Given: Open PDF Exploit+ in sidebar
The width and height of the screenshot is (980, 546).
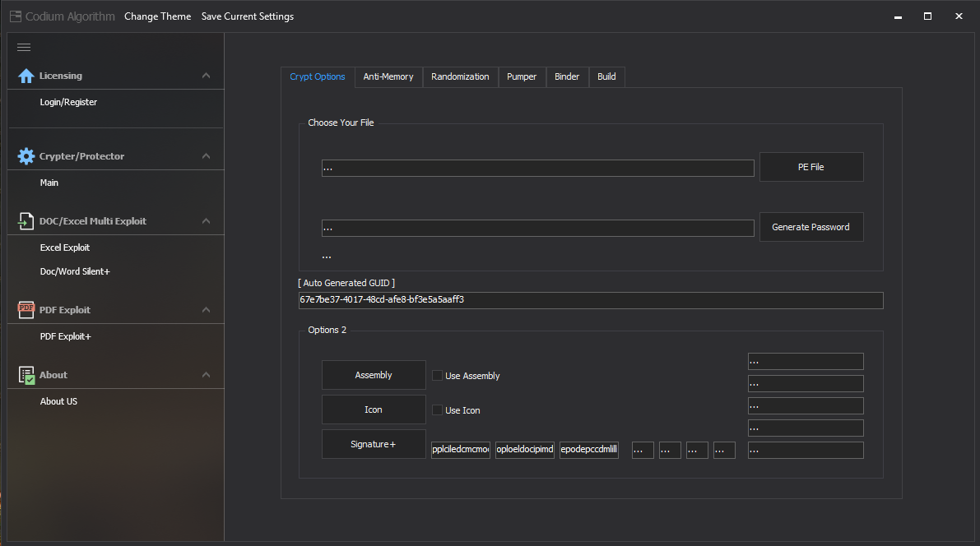Looking at the screenshot, I should 66,336.
